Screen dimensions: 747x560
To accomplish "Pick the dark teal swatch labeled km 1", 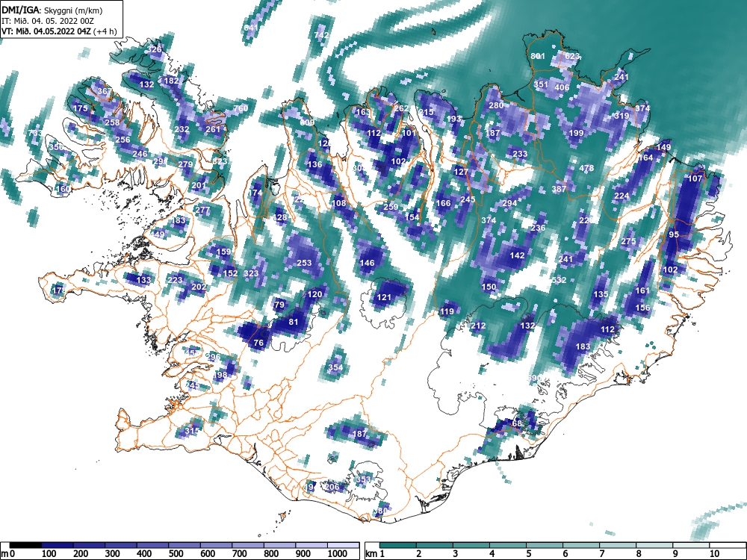I will [398, 545].
